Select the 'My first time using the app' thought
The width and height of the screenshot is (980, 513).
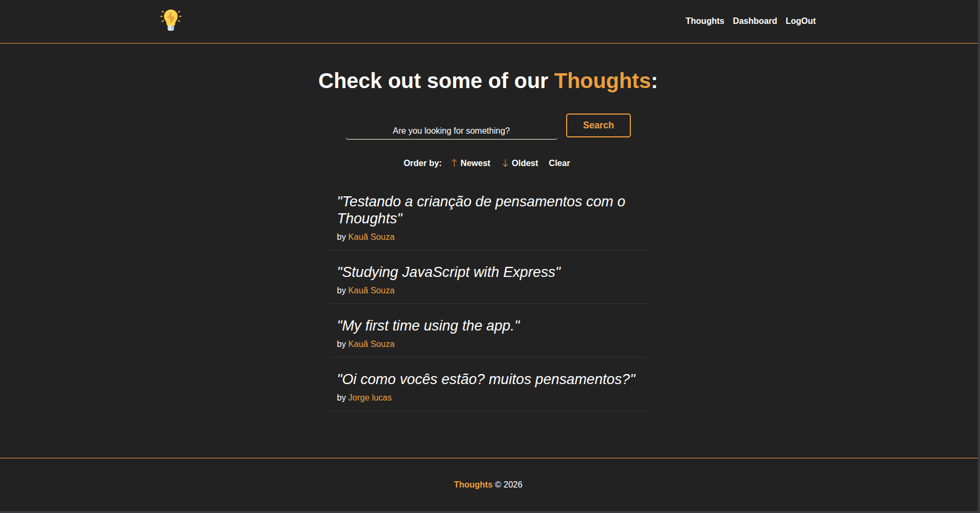click(428, 326)
